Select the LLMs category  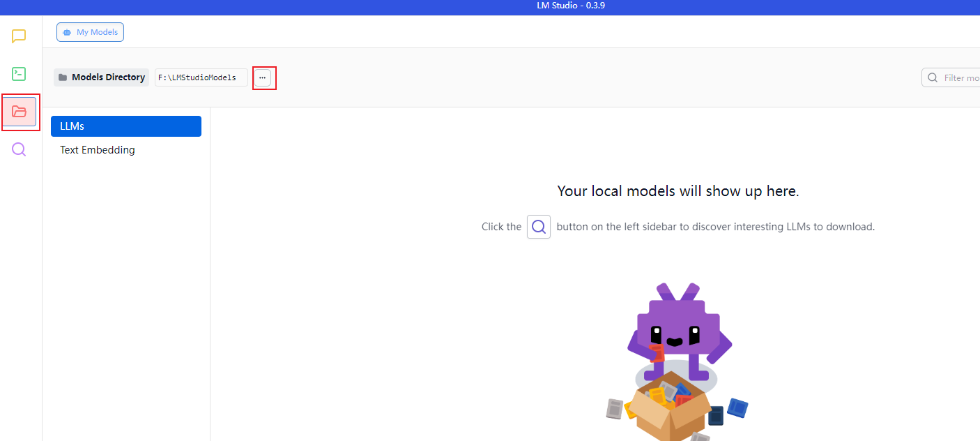(x=126, y=126)
